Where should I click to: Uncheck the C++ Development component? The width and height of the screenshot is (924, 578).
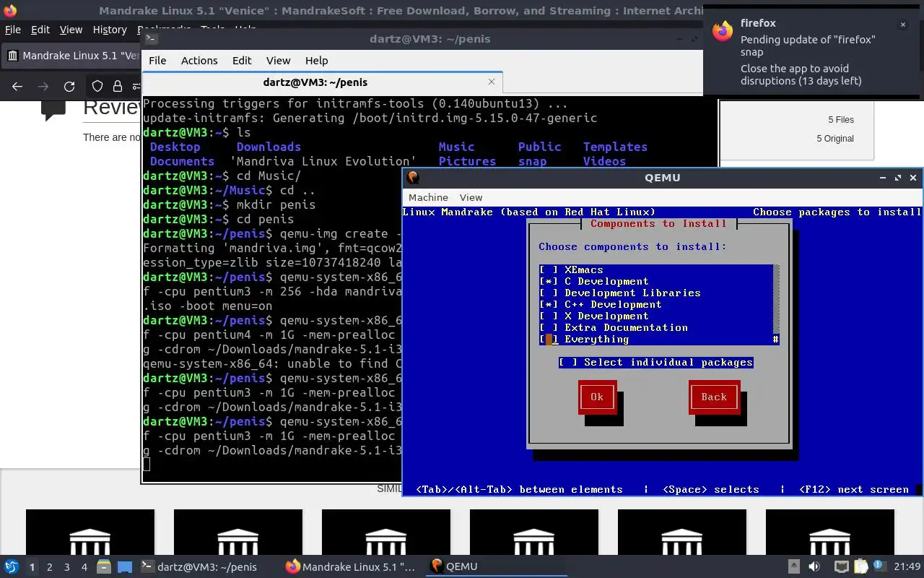549,304
